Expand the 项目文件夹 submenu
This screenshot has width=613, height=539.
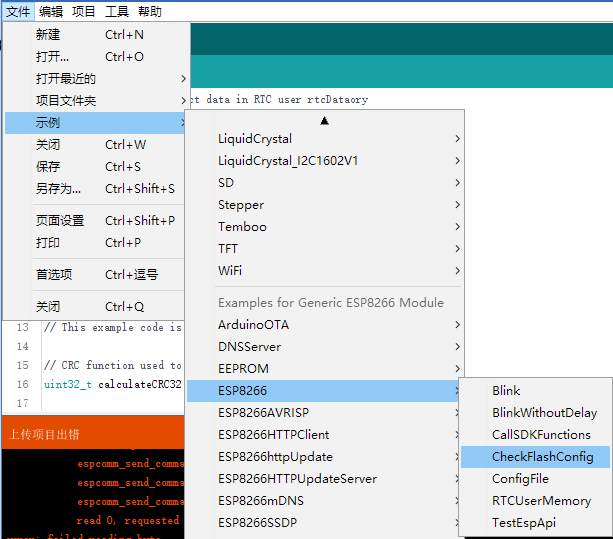[95, 100]
